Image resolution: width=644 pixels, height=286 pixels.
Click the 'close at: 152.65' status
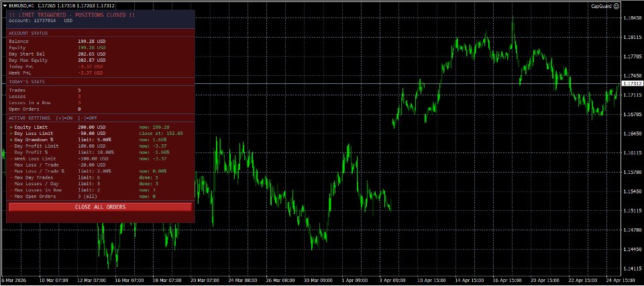pyautogui.click(x=161, y=134)
